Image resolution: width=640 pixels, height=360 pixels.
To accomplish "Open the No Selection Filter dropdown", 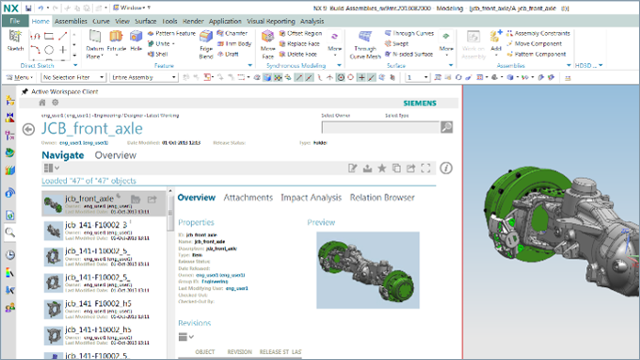I will 73,77.
